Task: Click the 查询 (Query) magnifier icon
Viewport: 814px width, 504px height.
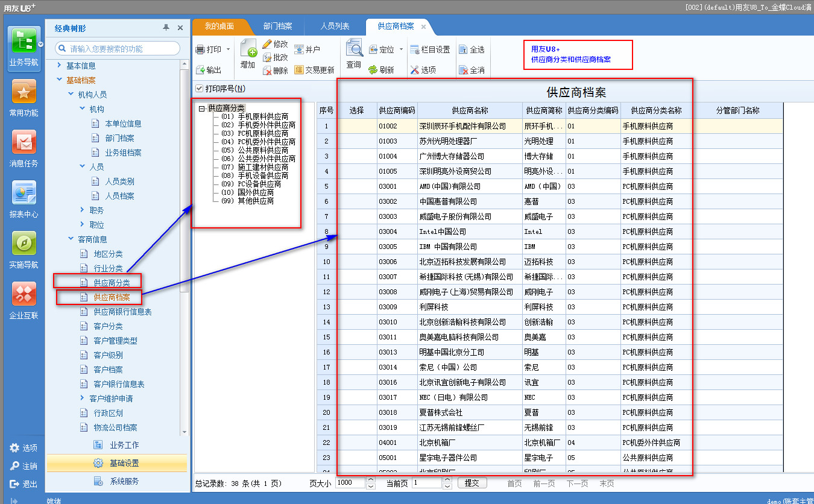Action: (x=354, y=49)
